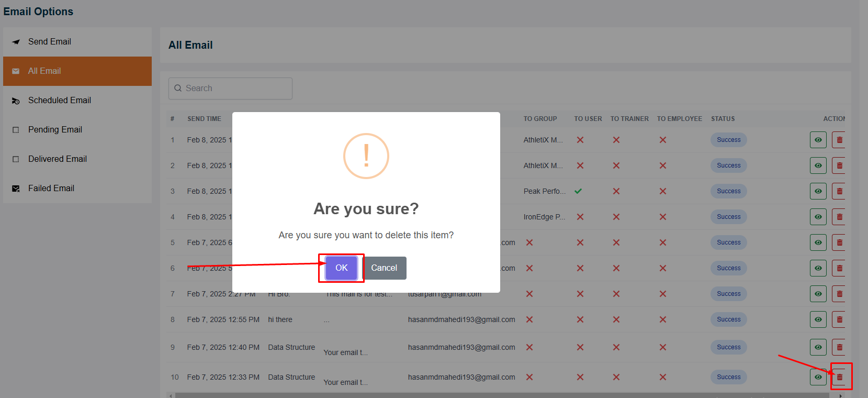Delete email row 1 with trash icon
868x398 pixels.
click(x=839, y=140)
